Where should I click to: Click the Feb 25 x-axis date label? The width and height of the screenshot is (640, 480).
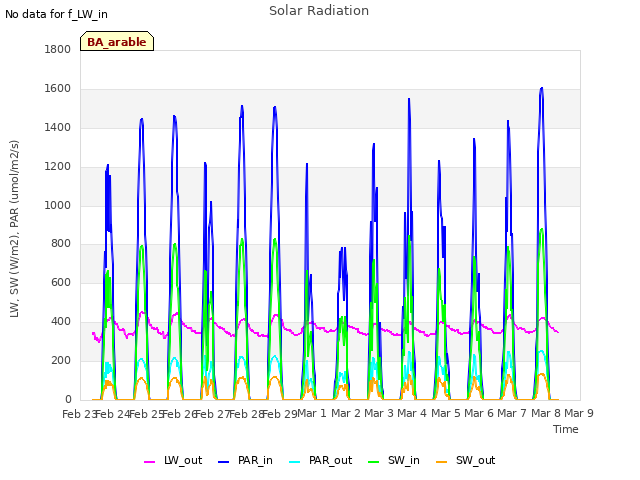click(146, 414)
